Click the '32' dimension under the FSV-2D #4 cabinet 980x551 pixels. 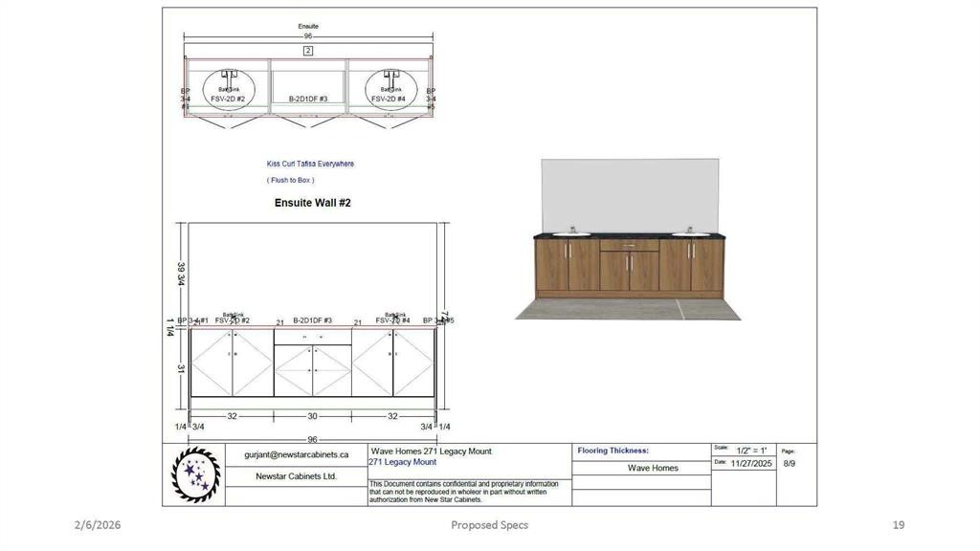(392, 416)
